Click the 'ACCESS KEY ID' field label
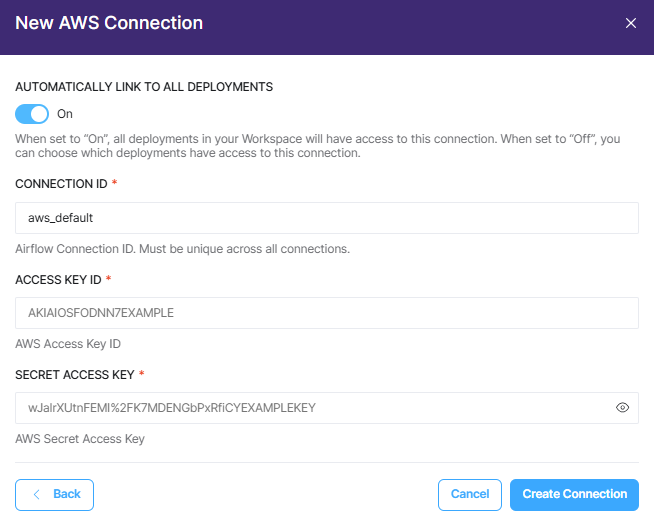This screenshot has height=529, width=654. click(58, 280)
